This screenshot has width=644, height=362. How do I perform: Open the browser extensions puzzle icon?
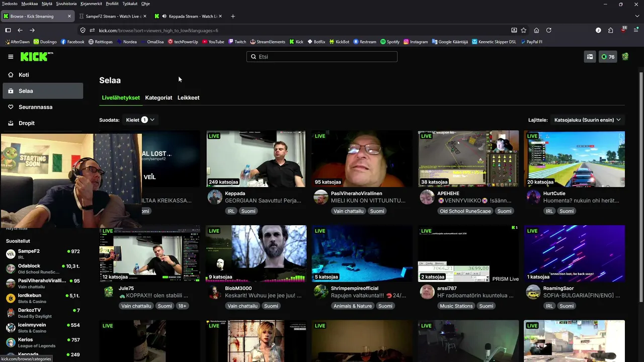(x=611, y=30)
